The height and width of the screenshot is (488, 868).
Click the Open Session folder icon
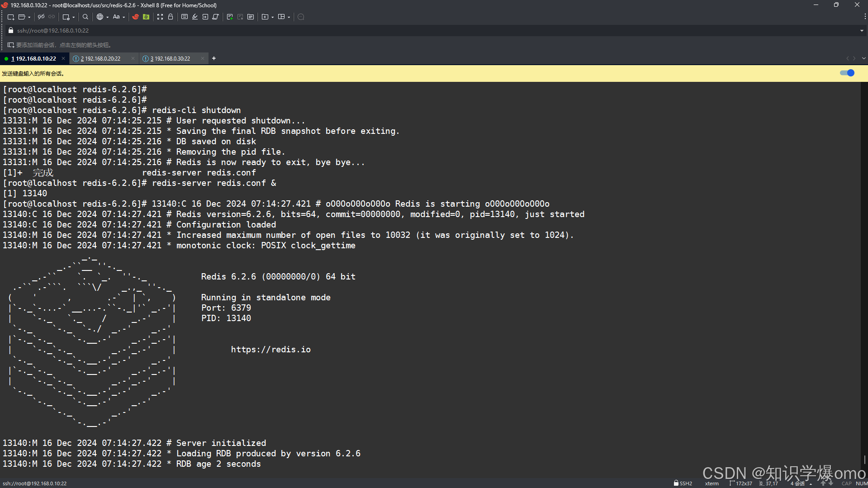pyautogui.click(x=21, y=17)
